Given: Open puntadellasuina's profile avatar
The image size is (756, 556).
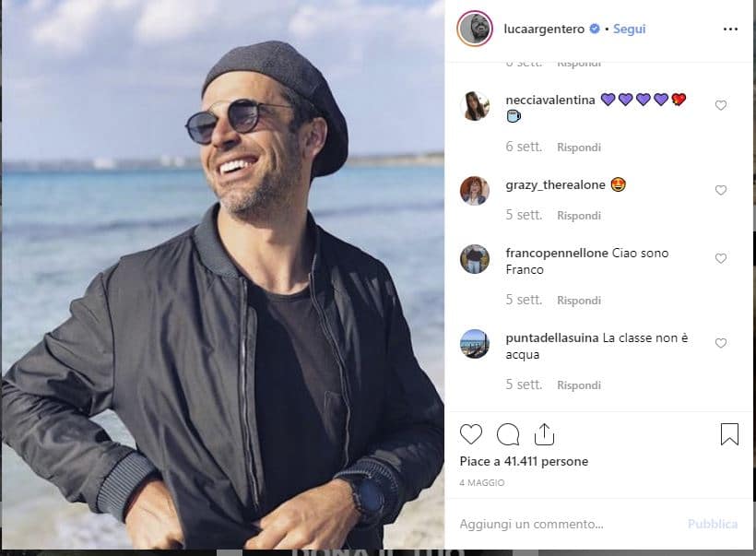Looking at the screenshot, I should [x=475, y=344].
